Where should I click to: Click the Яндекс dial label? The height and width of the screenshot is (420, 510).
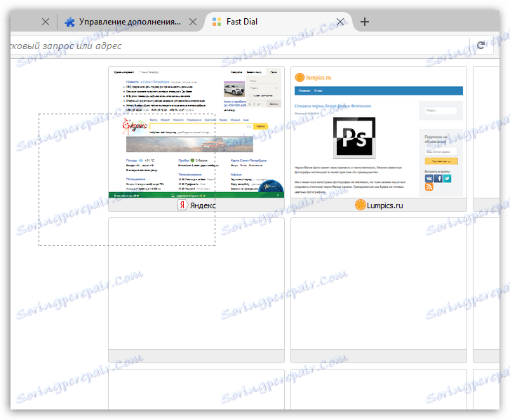coord(203,205)
